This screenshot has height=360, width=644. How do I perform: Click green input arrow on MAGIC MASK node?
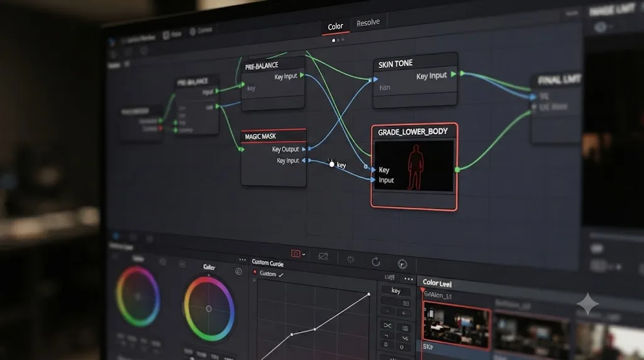pyautogui.click(x=242, y=149)
